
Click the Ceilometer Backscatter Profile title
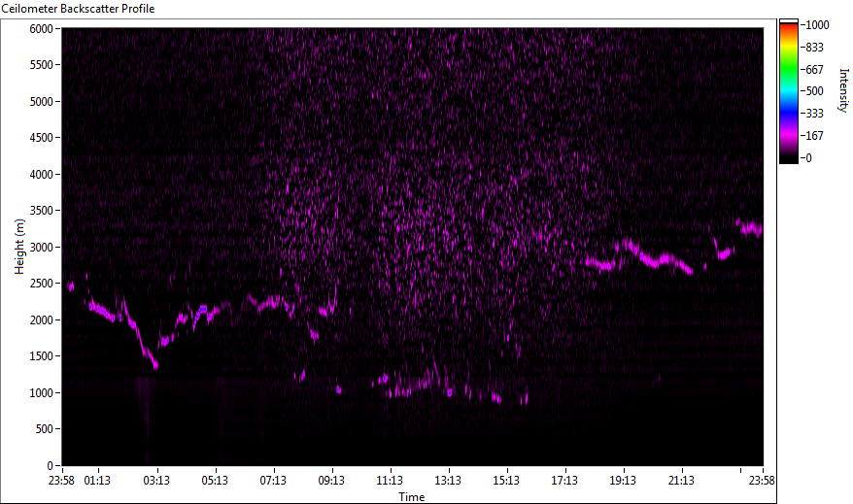[78, 9]
